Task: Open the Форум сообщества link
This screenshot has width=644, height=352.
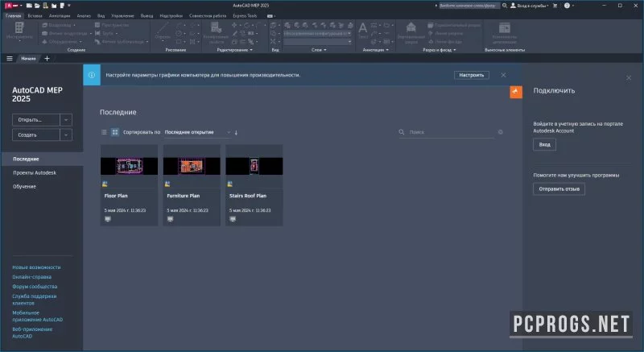Action: (35, 286)
